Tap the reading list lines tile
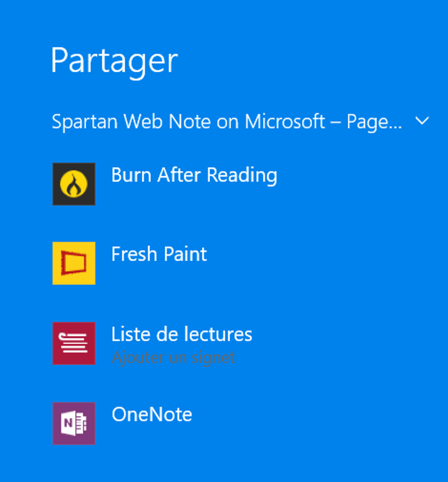The height and width of the screenshot is (482, 448). [x=74, y=343]
